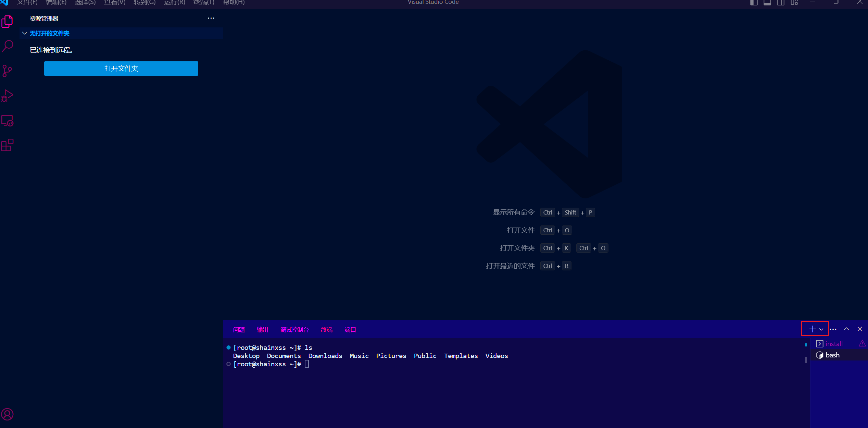The width and height of the screenshot is (868, 428).
Task: Toggle the bottom panel layout icon
Action: (767, 3)
